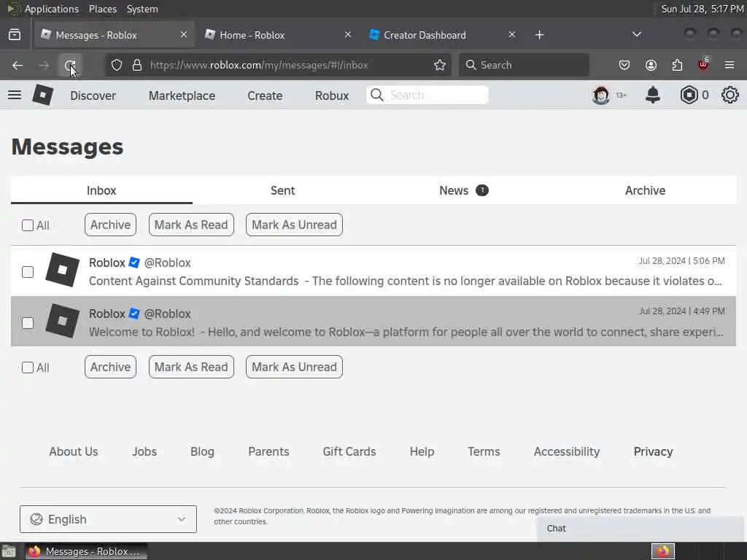Open the Applications menu

[x=52, y=9]
